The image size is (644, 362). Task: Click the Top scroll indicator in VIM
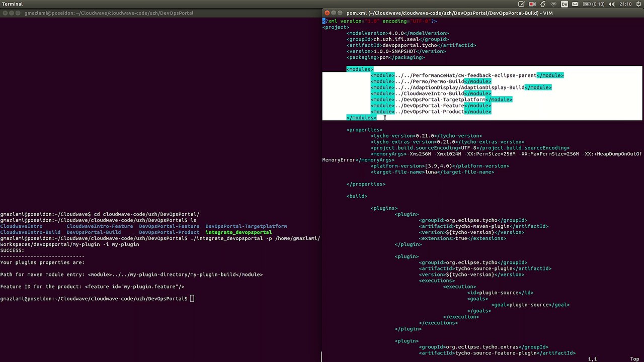(634, 359)
